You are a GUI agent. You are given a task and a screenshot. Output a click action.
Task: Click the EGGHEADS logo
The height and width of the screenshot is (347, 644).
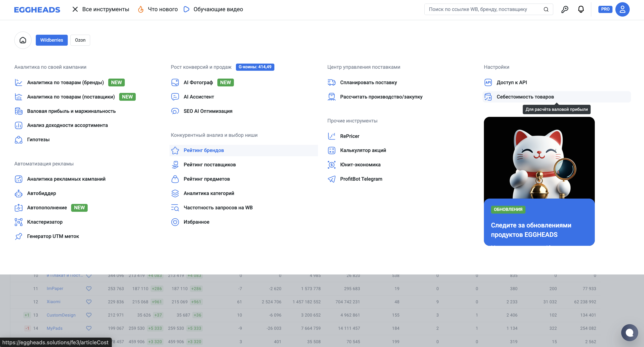pyautogui.click(x=37, y=9)
